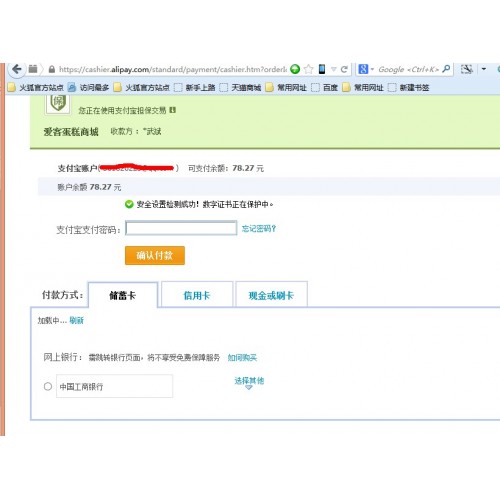This screenshot has height=500, width=500.
Task: Open the 访问最多 bookmark
Action: [x=88, y=88]
